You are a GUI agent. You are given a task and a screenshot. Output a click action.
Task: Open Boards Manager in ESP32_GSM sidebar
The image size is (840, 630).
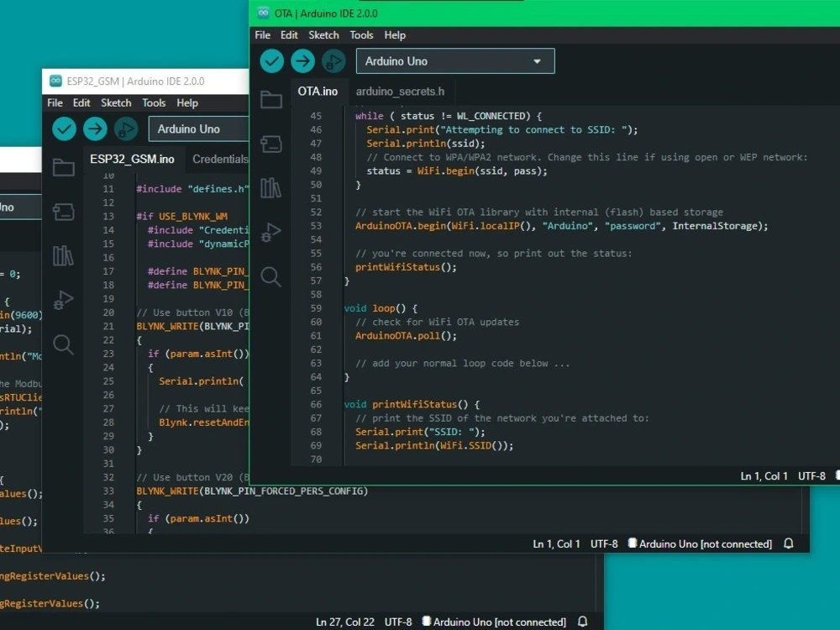coord(63,212)
